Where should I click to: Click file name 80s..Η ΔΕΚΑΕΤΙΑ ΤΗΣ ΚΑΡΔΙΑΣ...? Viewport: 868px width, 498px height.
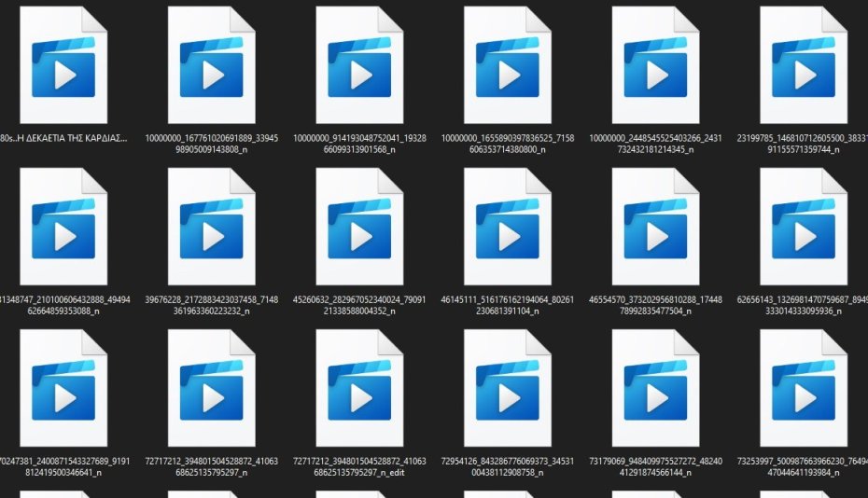coord(63,138)
